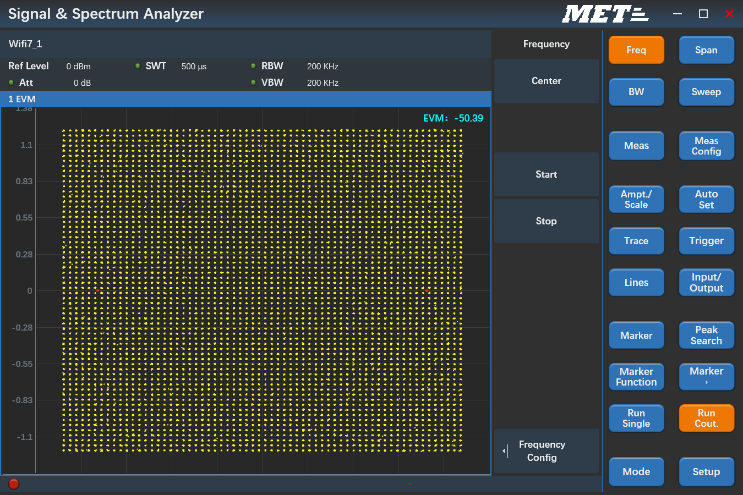Open the Trigger settings
743x495 pixels.
pyautogui.click(x=706, y=241)
